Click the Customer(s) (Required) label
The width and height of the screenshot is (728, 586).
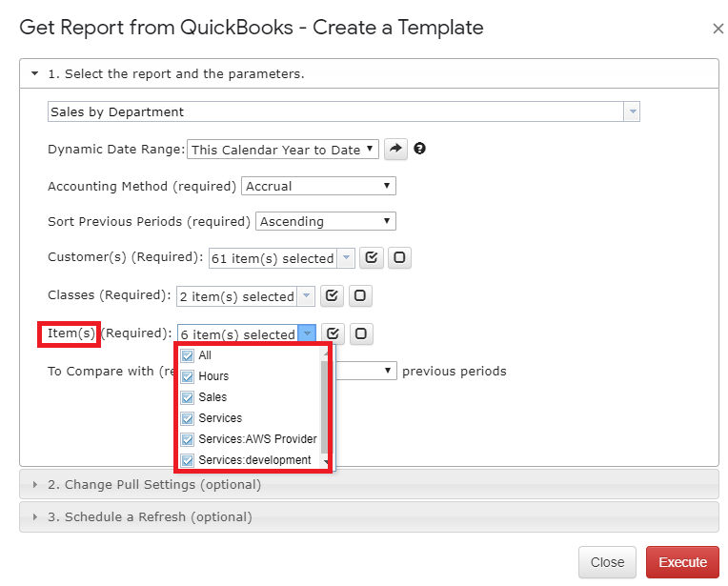pyautogui.click(x=126, y=257)
